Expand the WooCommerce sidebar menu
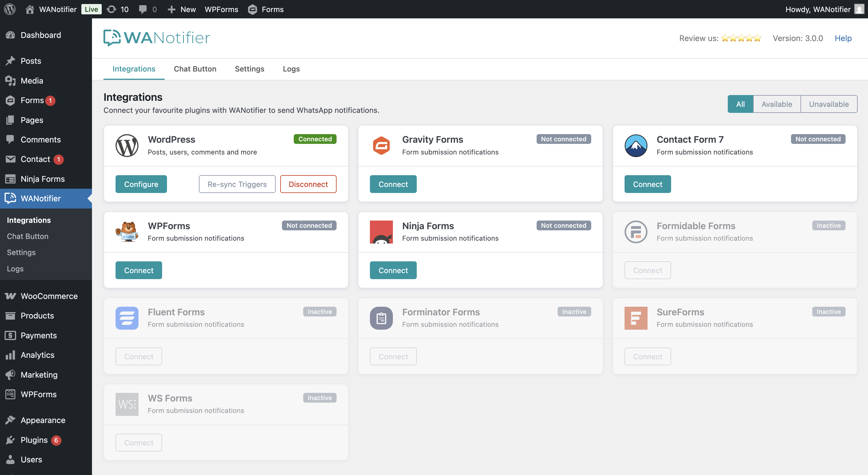 coord(49,296)
